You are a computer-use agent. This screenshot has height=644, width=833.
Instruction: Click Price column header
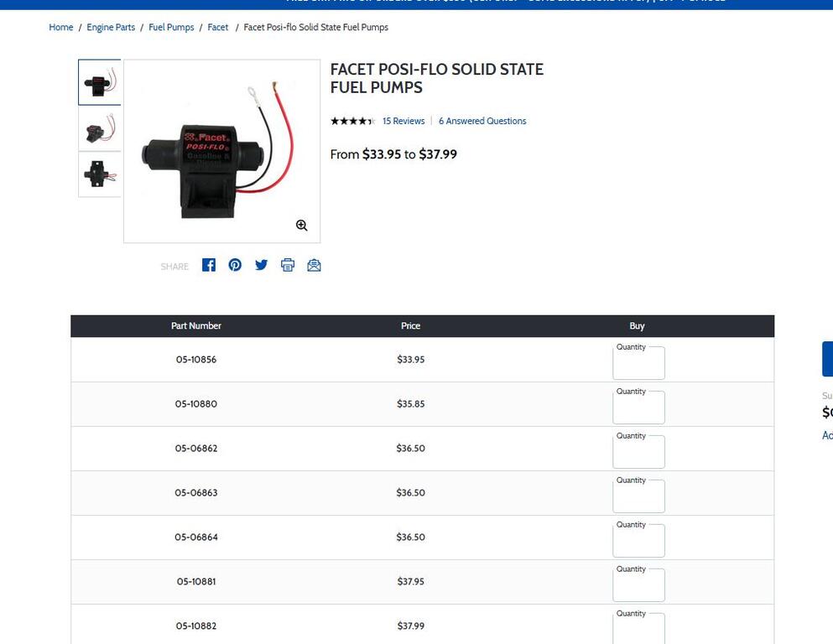[411, 326]
